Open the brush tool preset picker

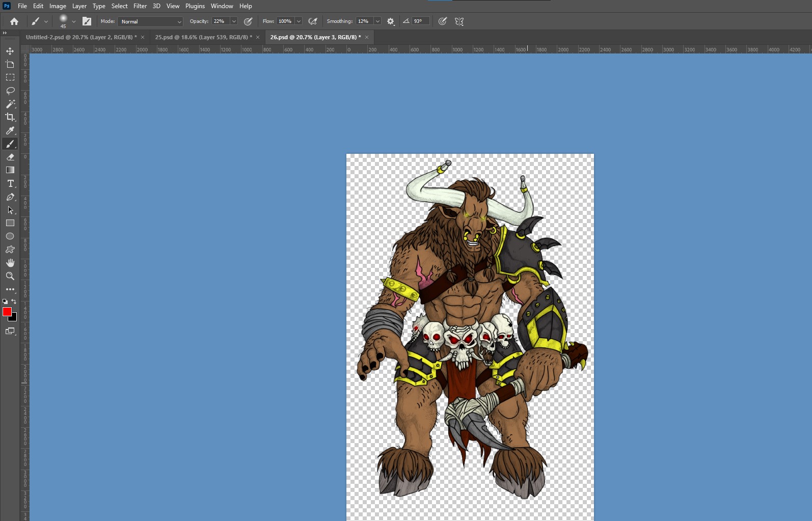click(x=35, y=21)
